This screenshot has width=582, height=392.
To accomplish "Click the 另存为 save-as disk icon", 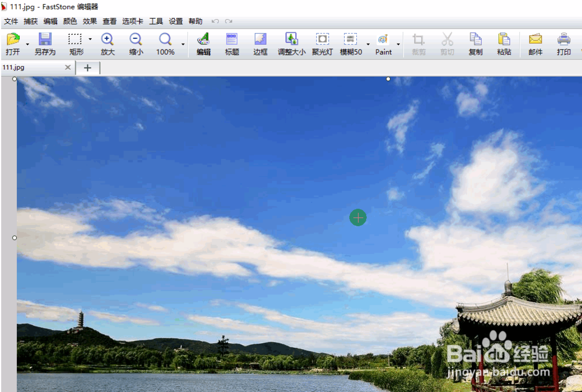I will tap(45, 44).
